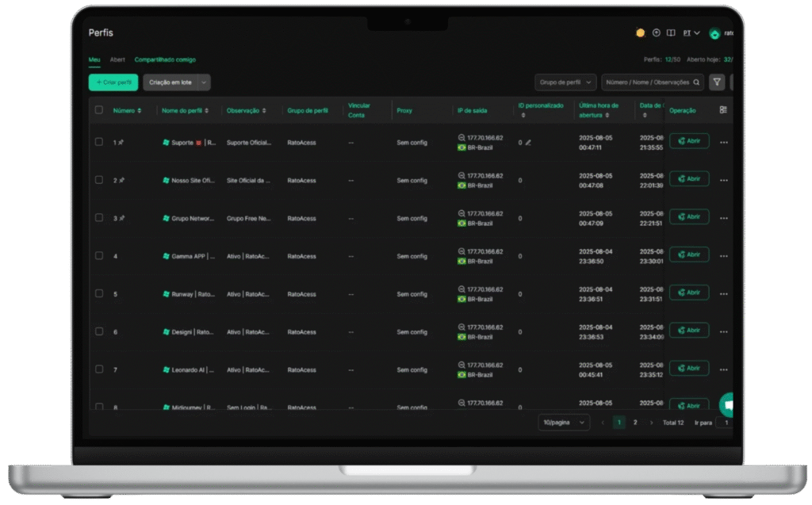This screenshot has height=505, width=812.
Task: Open the PT language selector
Action: pos(691,33)
